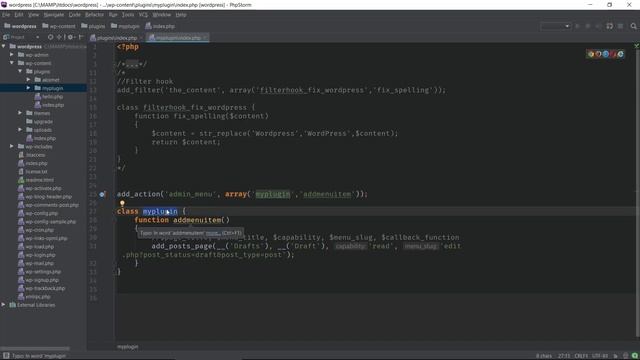Click 'more...' link in typo tooltip
Screen dimensions: 640x360
pos(213,233)
